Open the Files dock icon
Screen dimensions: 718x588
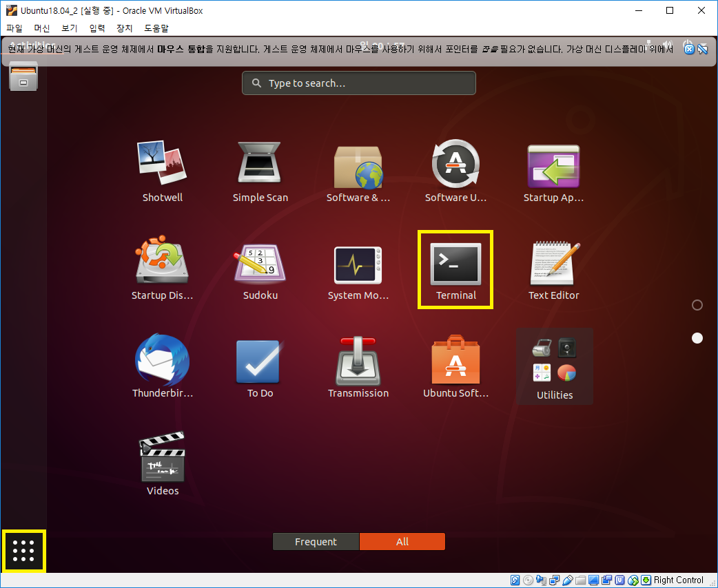click(x=23, y=76)
